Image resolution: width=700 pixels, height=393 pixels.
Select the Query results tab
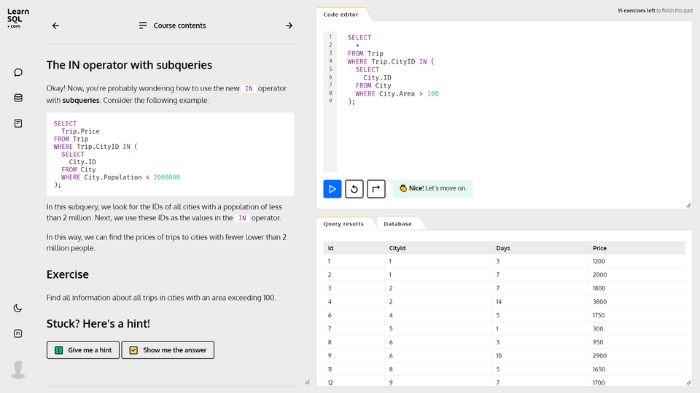point(343,224)
